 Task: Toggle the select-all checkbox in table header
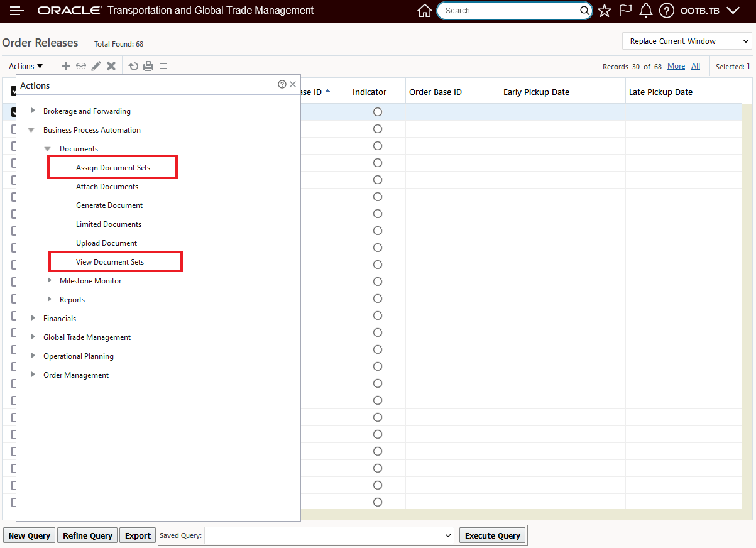[x=13, y=92]
